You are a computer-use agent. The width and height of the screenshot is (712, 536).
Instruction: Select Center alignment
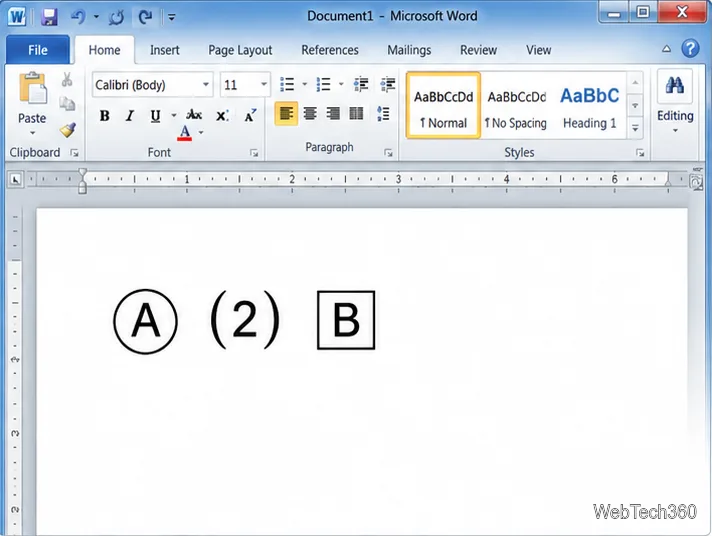[310, 113]
